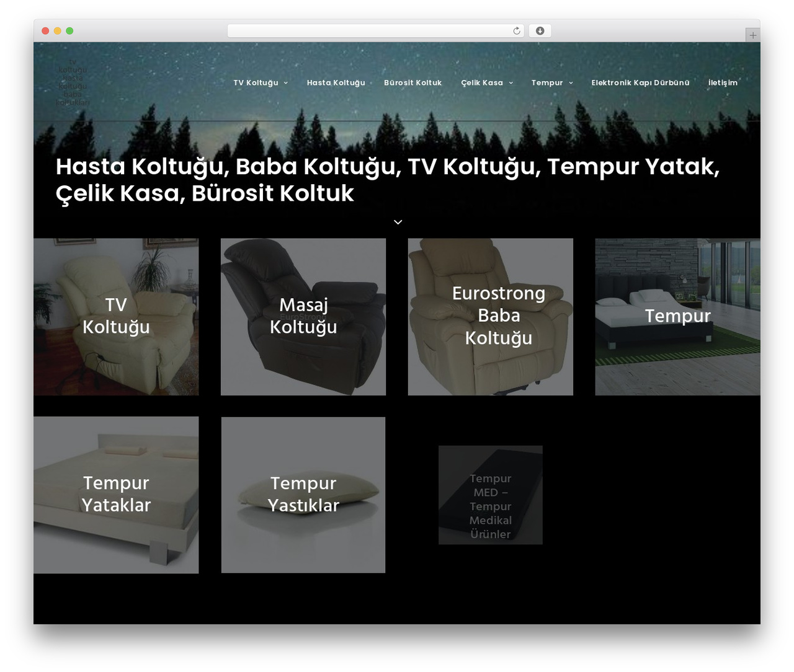Open the Tempur bedroom category tile
Viewport: 794px width, 672px height.
[x=678, y=317]
